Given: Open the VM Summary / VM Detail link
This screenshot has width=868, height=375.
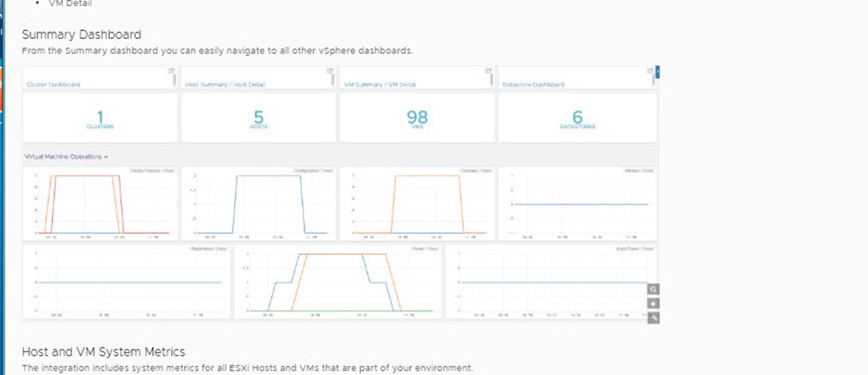Looking at the screenshot, I should (x=378, y=84).
